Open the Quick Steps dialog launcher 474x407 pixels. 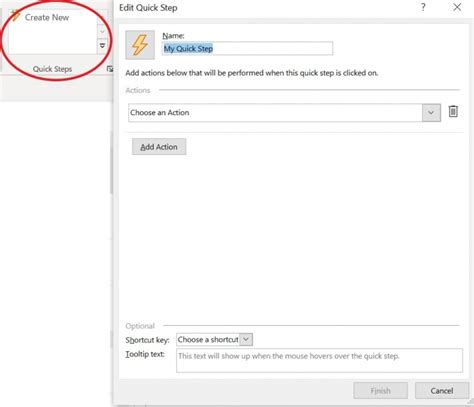click(110, 69)
